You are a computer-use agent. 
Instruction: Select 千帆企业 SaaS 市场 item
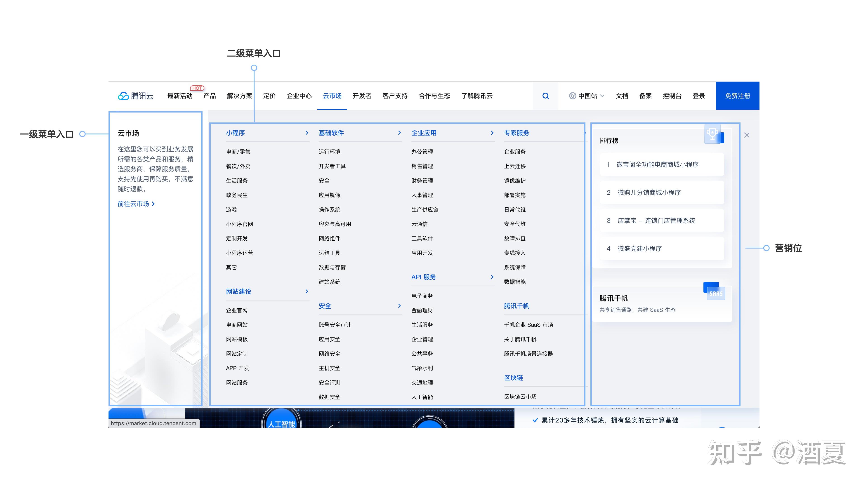[x=528, y=325]
